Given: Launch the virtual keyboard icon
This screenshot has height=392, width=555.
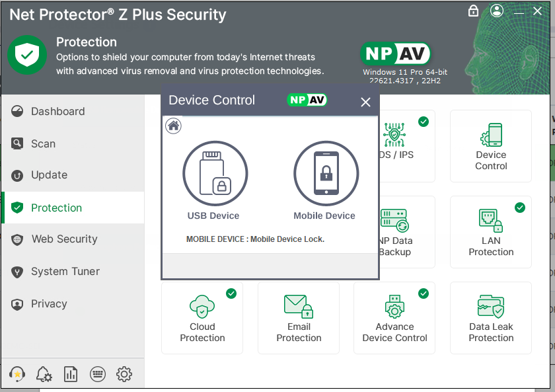Looking at the screenshot, I should [x=98, y=374].
